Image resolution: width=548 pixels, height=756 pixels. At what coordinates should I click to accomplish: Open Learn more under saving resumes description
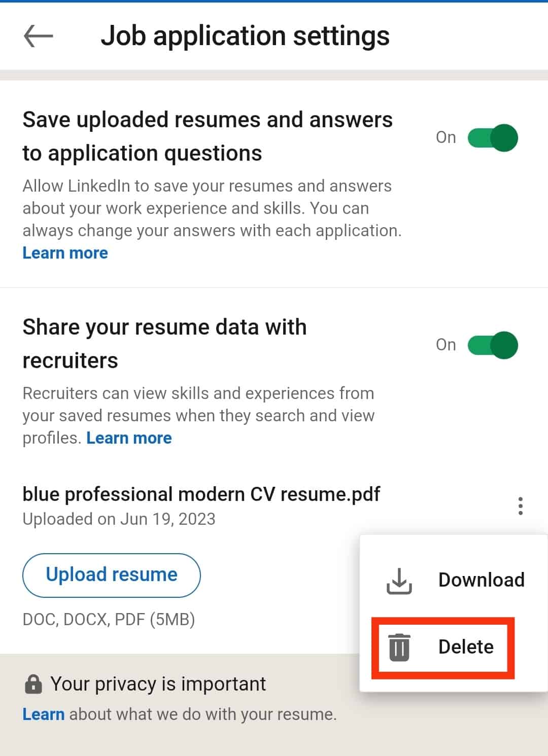(65, 253)
